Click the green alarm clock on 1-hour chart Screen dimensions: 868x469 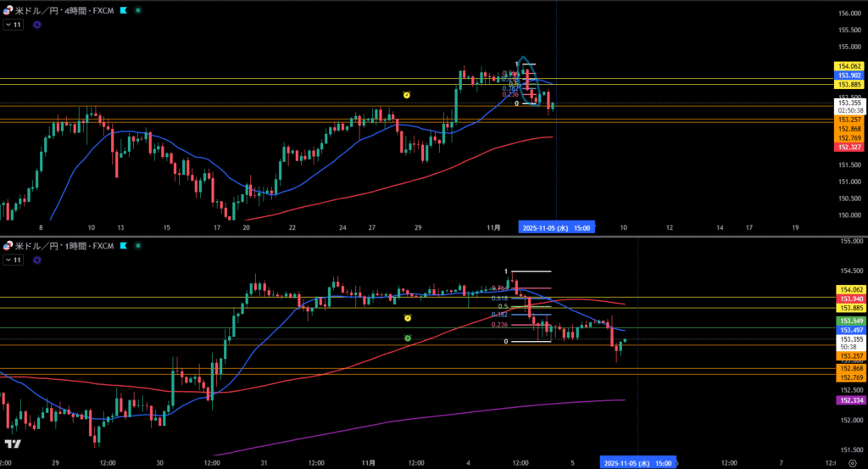click(408, 338)
